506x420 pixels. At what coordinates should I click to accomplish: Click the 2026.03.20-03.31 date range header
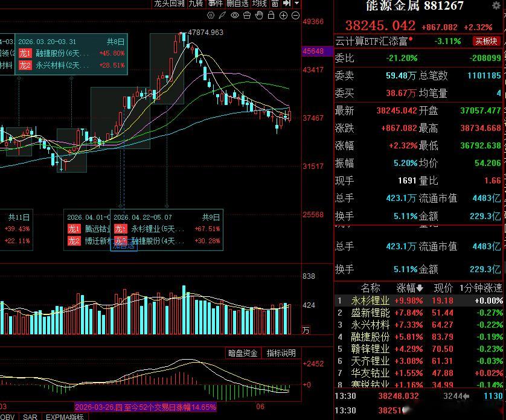47,42
